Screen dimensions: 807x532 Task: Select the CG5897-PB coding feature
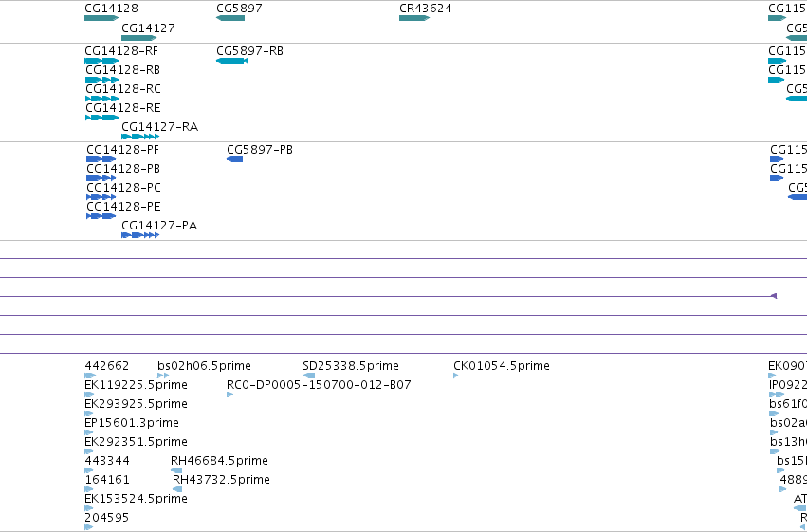pos(234,159)
